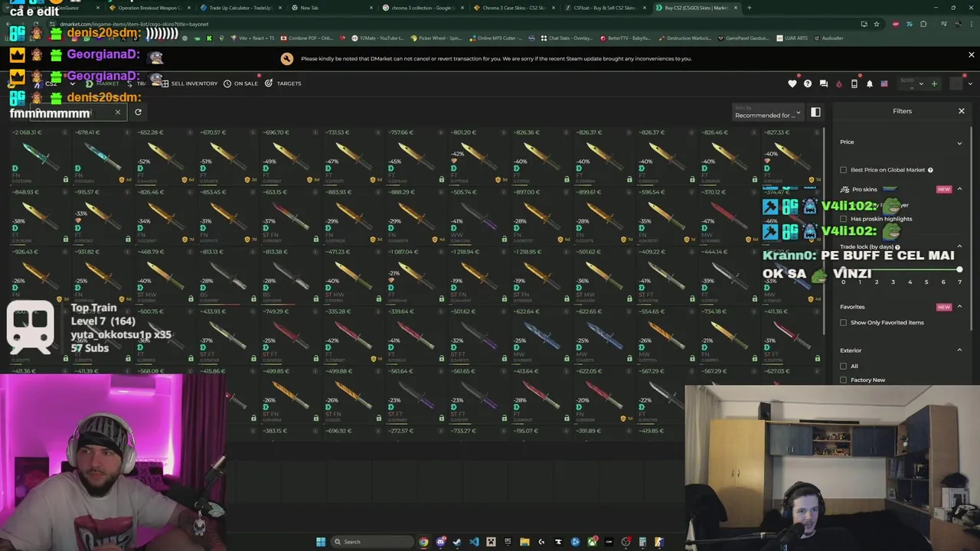Open the notifications bell icon
Image resolution: width=980 pixels, height=551 pixels.
click(x=870, y=83)
